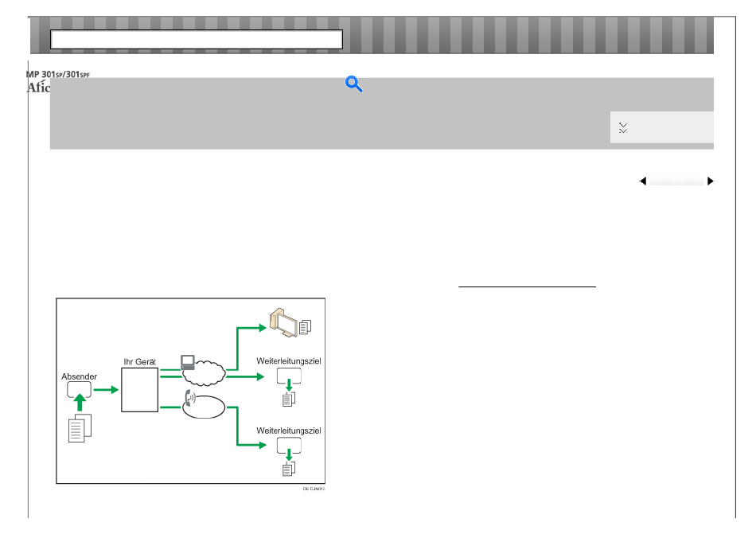The image size is (756, 534).
Task: Go to next page with right arrow
Action: pos(710,181)
